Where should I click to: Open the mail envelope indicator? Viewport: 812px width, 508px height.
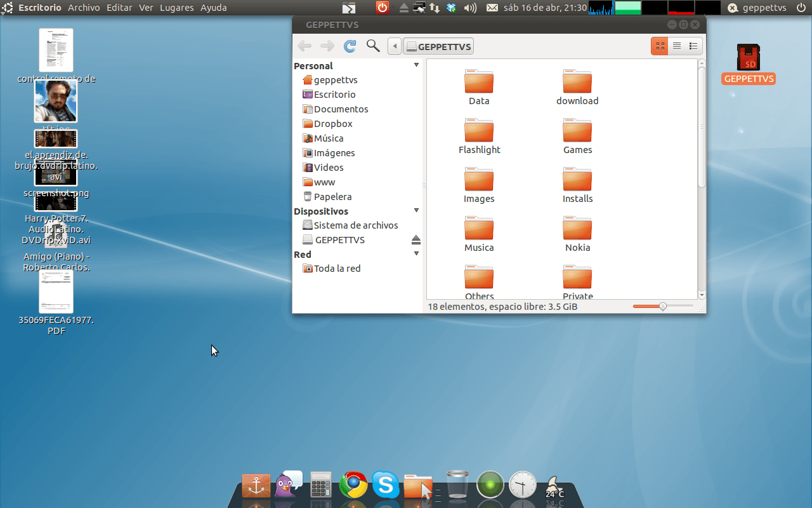492,8
